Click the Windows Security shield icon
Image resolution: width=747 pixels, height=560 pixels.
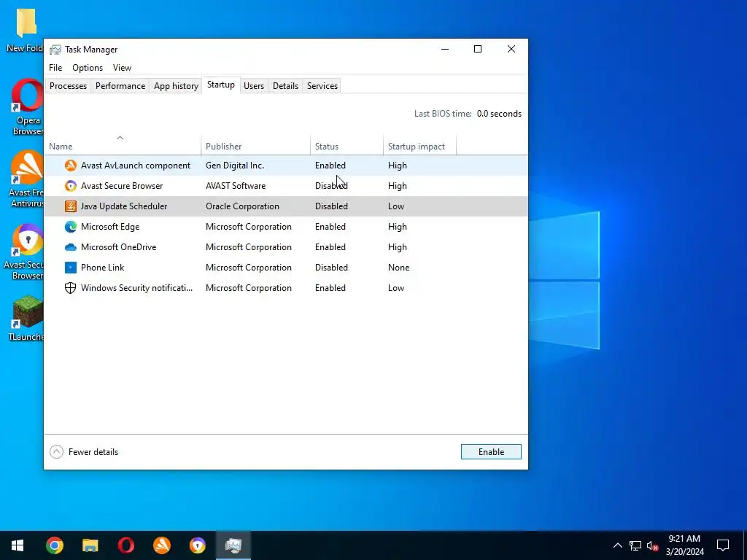71,288
